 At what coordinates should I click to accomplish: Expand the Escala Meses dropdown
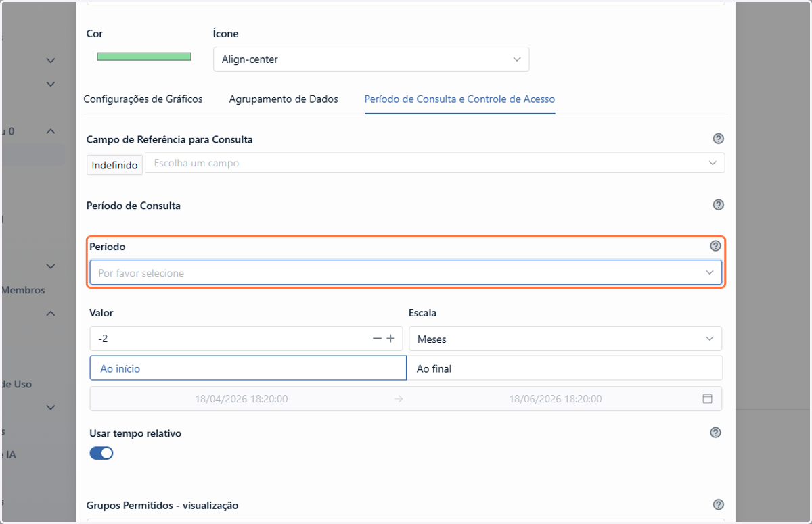pos(565,339)
